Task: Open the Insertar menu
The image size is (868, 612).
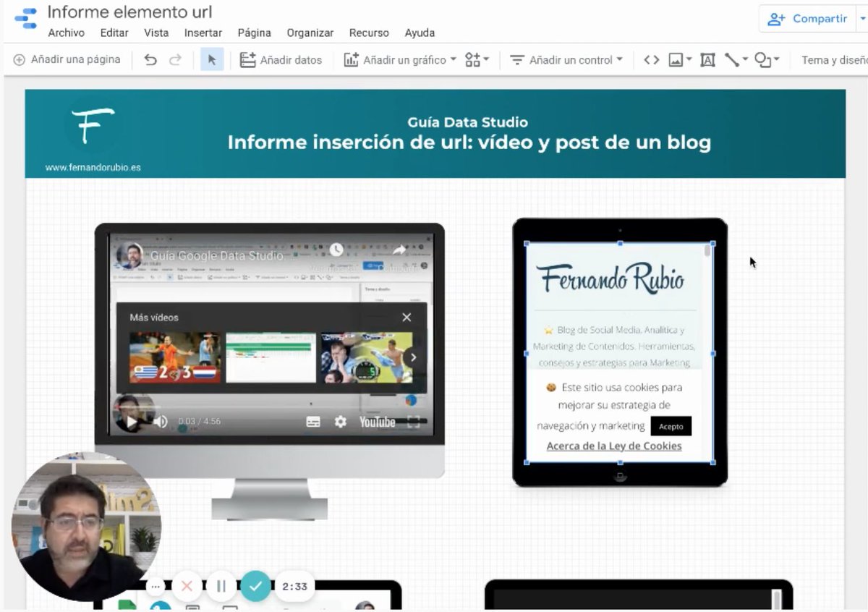Action: pos(203,33)
